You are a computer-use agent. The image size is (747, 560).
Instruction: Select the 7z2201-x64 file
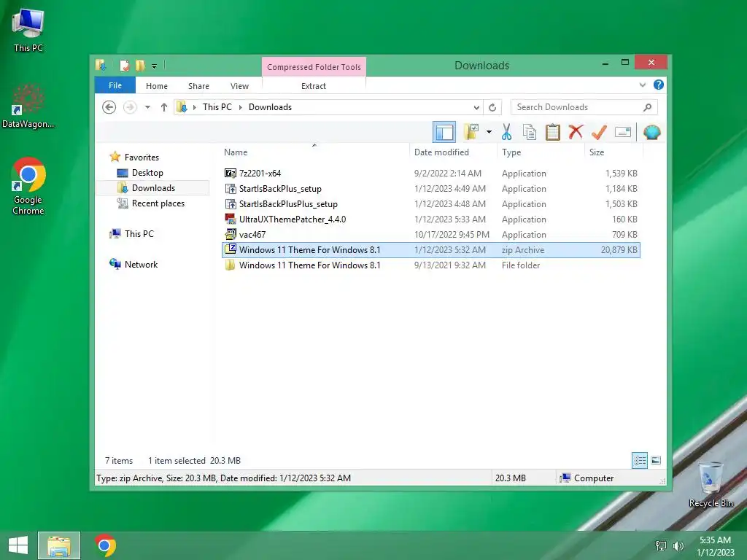tap(430, 174)
